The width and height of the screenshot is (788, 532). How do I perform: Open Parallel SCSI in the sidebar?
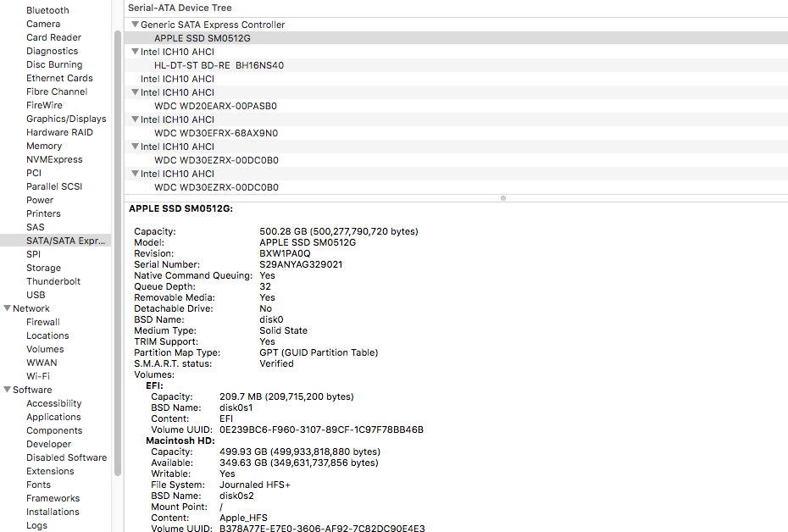[x=54, y=186]
